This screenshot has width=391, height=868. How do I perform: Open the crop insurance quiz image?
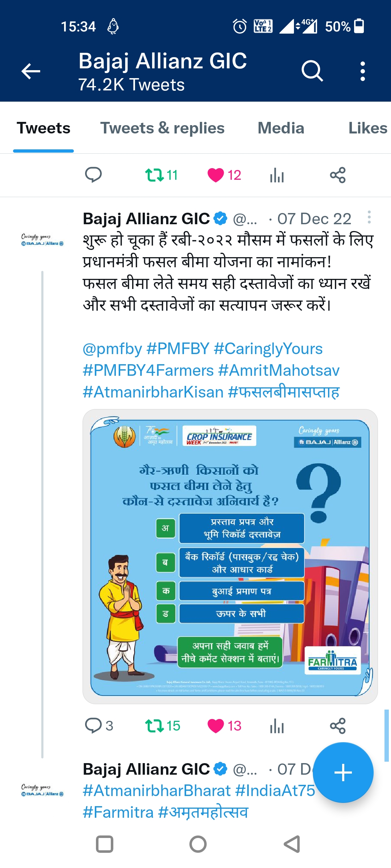click(230, 557)
